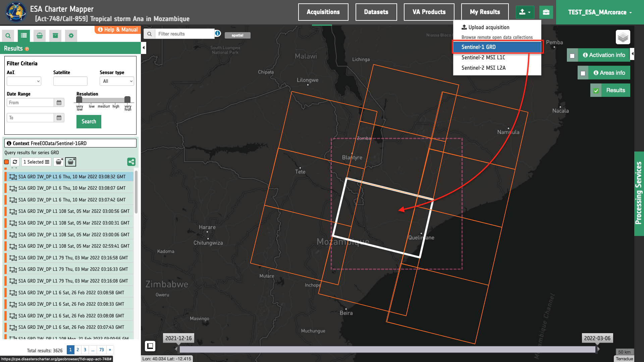Go to results page 3
This screenshot has width=644, height=362.
[x=85, y=350]
